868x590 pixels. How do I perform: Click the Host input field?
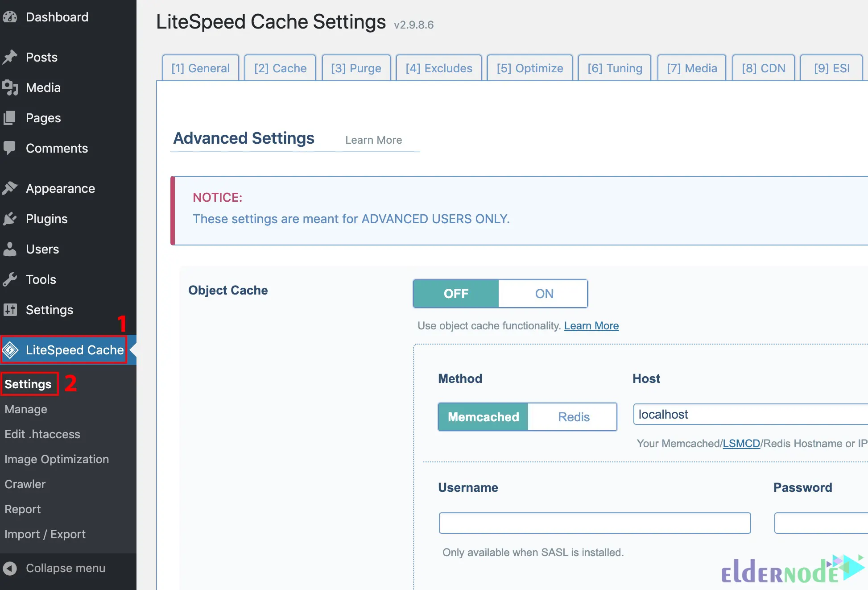751,415
